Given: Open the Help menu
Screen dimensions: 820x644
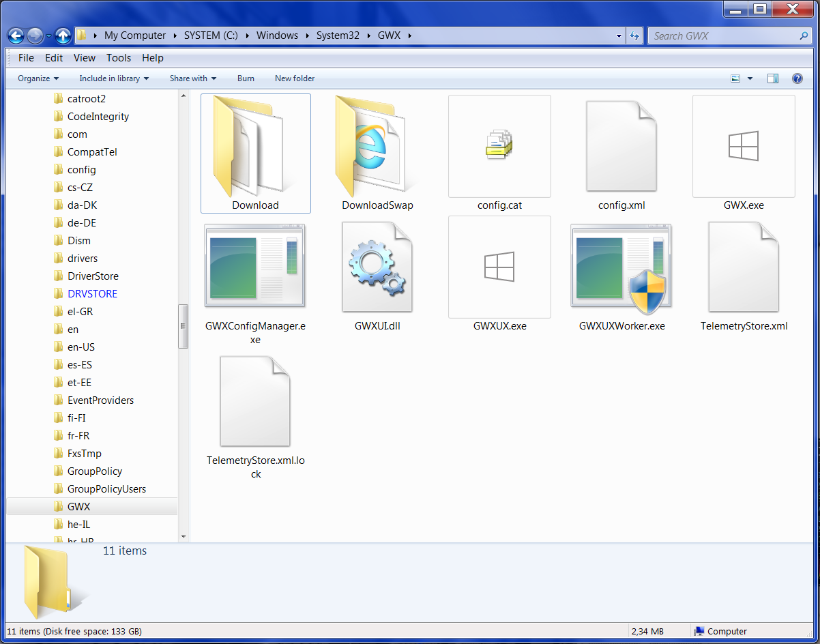Looking at the screenshot, I should pyautogui.click(x=153, y=58).
